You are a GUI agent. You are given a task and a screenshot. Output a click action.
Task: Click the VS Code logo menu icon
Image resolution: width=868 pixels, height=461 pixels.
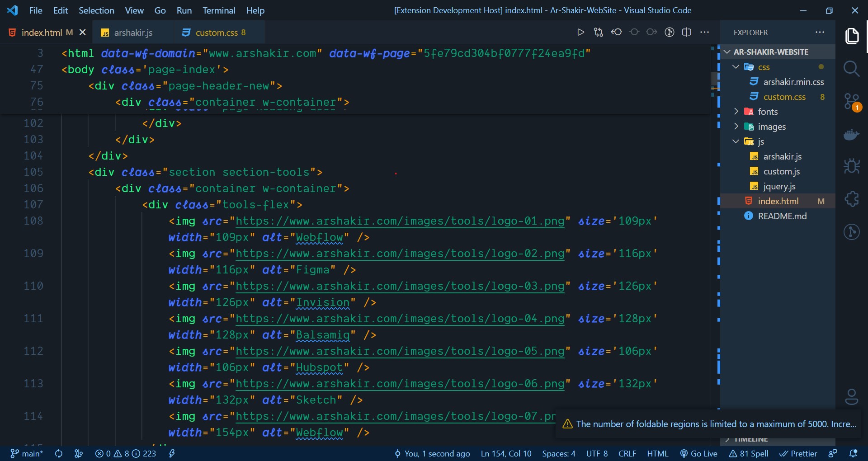tap(12, 10)
